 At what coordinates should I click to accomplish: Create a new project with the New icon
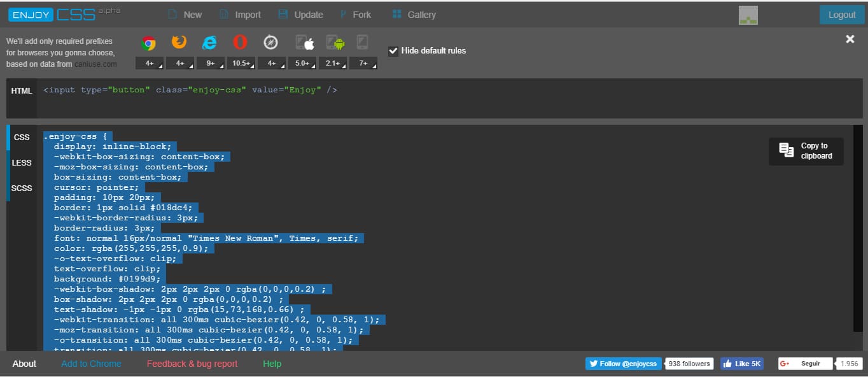click(x=185, y=14)
